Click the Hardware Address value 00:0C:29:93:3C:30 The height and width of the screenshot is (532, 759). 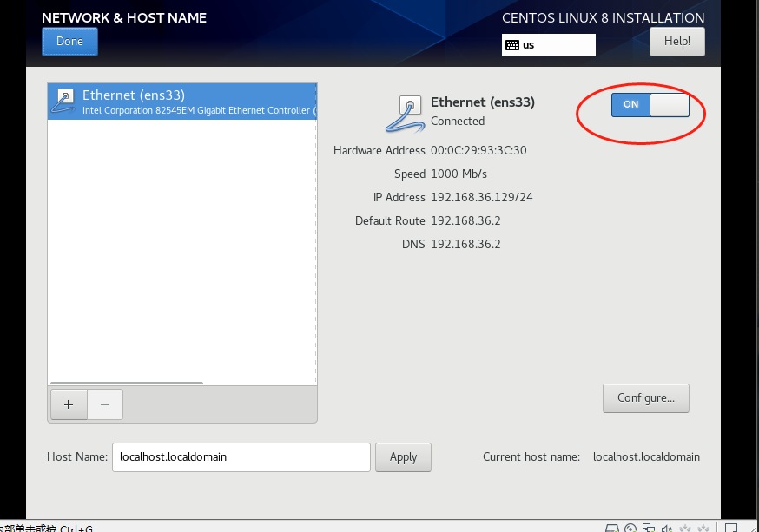coord(478,150)
